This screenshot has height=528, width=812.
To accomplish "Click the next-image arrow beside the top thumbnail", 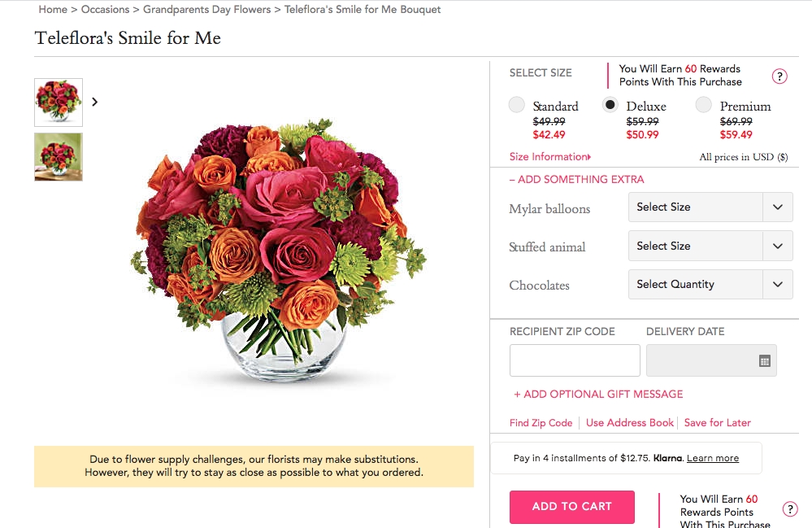I will (94, 102).
